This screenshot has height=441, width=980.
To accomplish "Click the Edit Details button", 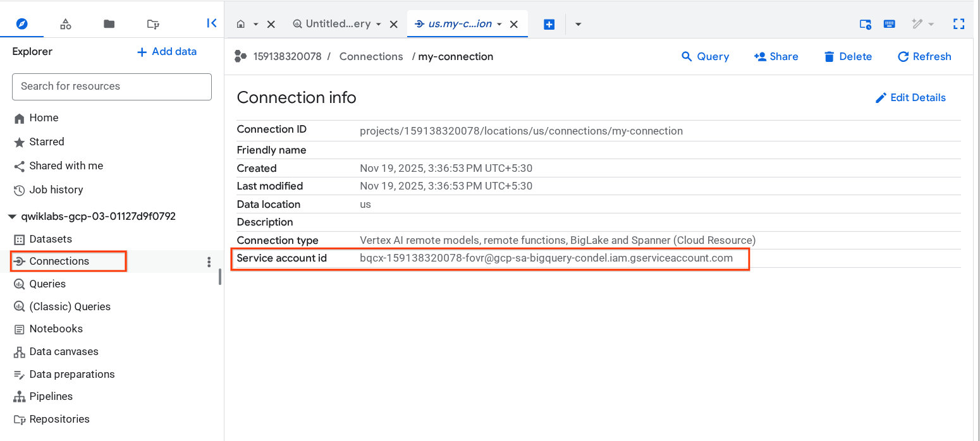I will (910, 97).
